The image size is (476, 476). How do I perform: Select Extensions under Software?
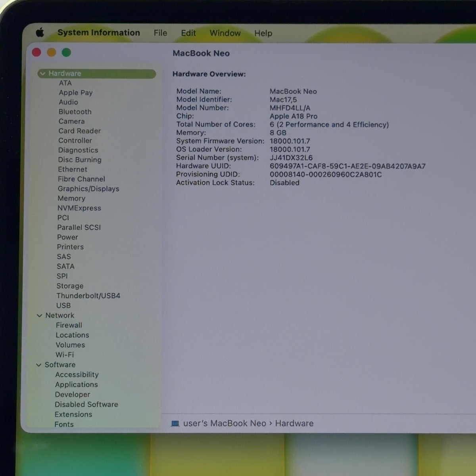coord(73,415)
